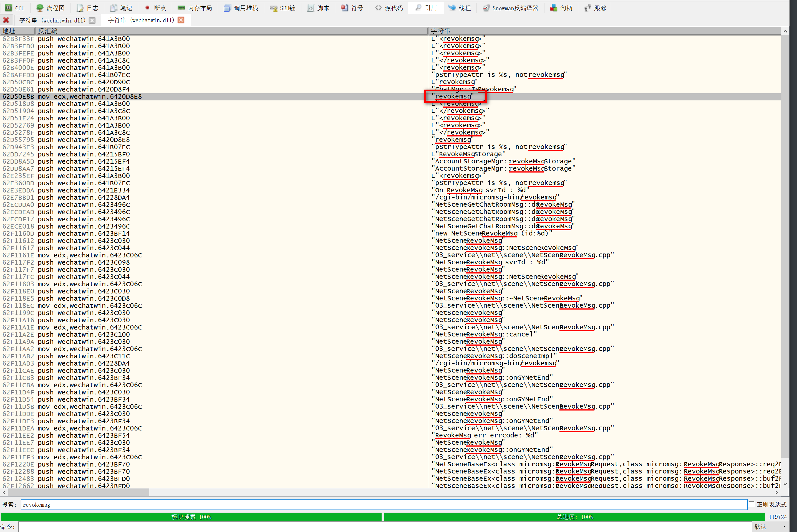This screenshot has height=532, width=797.
Task: Select row 62E7BBD1 cgi-bin revokemsg string
Action: (x=390, y=197)
